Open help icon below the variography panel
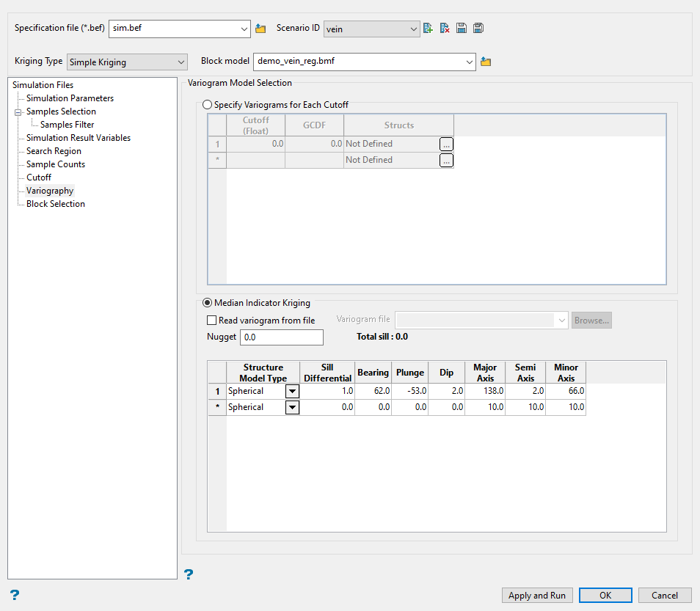 (189, 574)
